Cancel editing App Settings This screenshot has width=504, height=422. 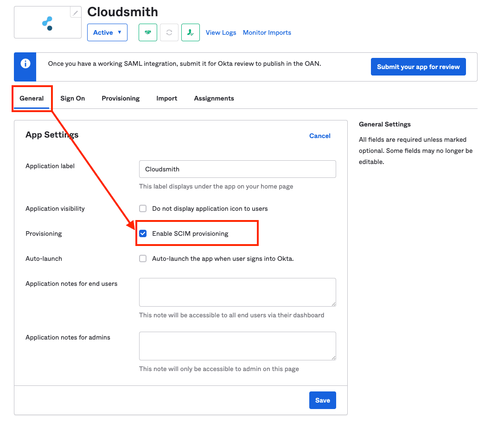pyautogui.click(x=320, y=136)
